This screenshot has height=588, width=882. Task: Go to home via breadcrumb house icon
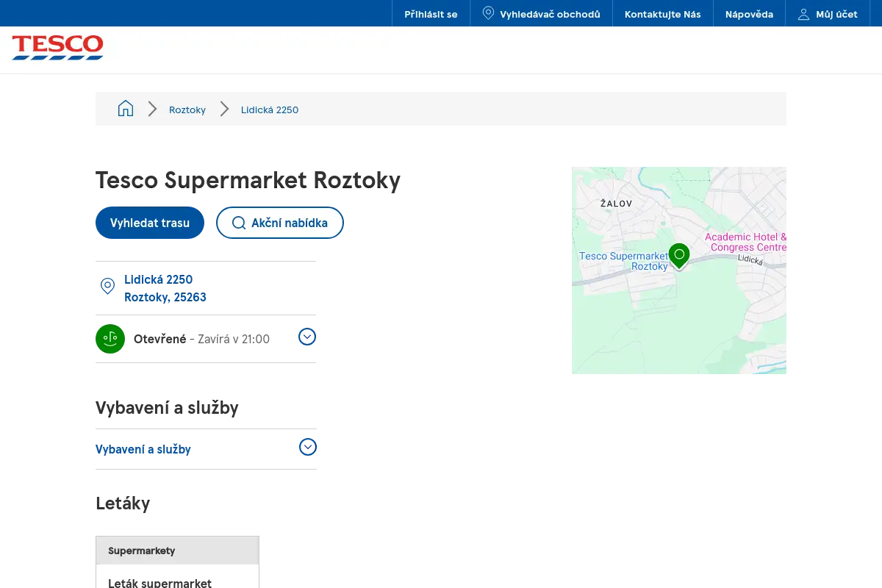(x=126, y=109)
